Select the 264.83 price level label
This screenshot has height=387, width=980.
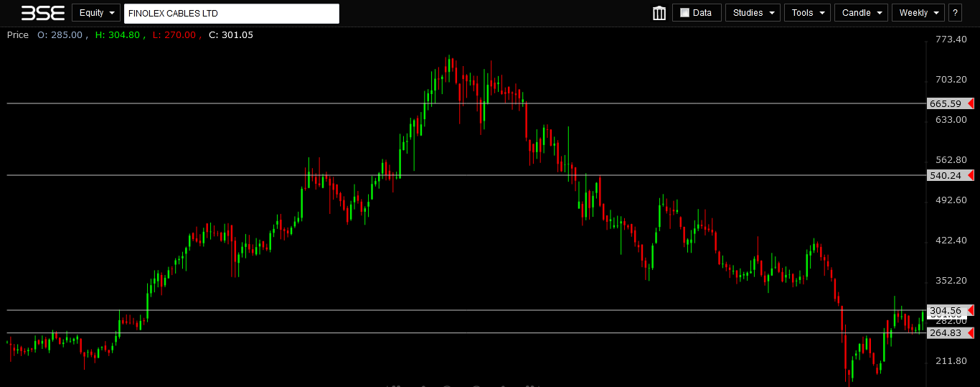pos(945,333)
